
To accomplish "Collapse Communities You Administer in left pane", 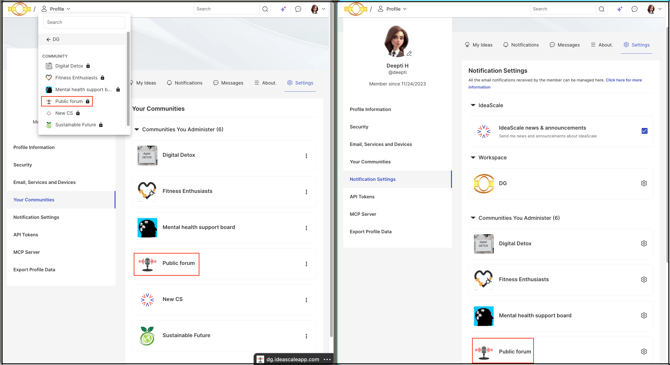I will (x=137, y=129).
